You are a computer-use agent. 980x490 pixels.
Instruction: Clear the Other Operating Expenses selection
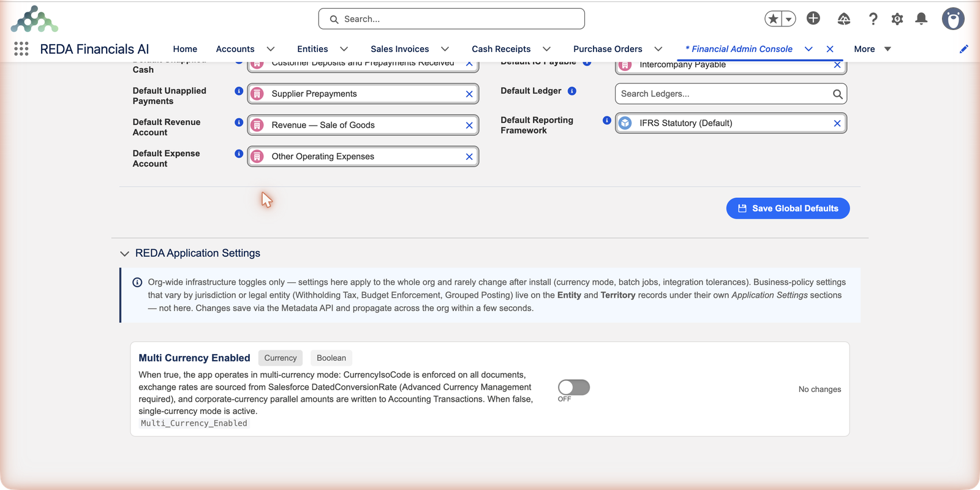point(469,157)
